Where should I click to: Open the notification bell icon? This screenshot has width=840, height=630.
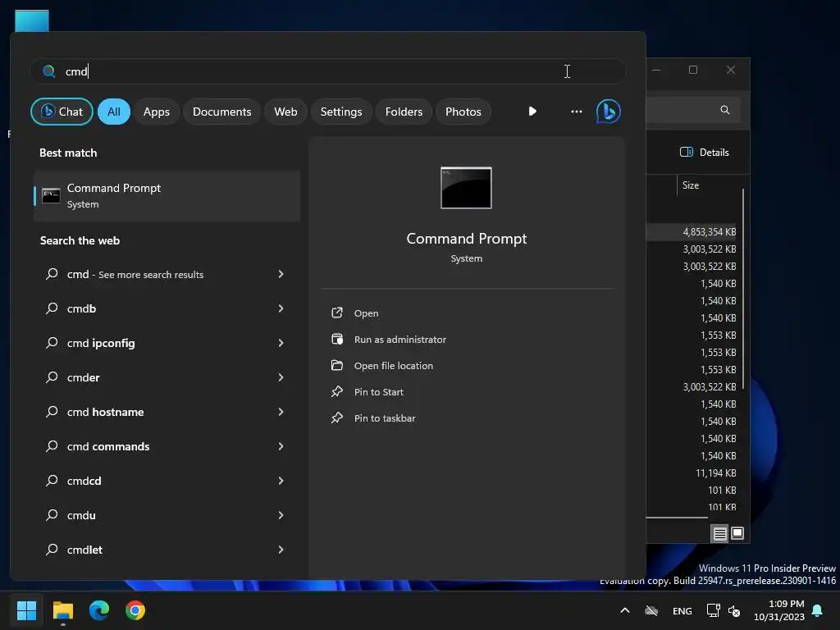pyautogui.click(x=818, y=610)
